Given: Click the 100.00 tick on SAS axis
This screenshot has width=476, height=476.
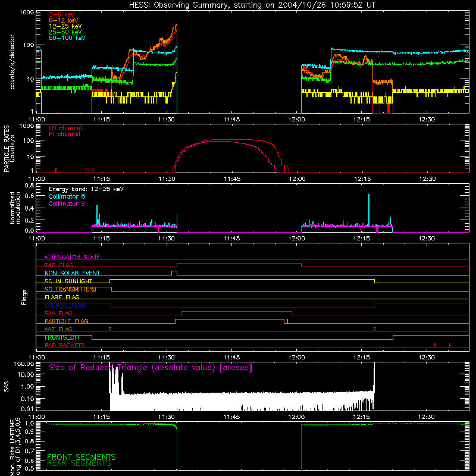Looking at the screenshot, I should pyautogui.click(x=24, y=364).
